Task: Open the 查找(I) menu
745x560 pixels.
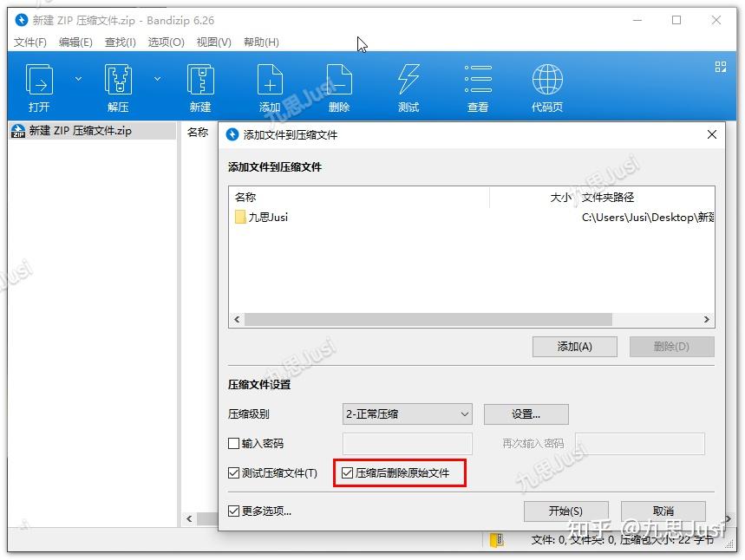Action: (121, 42)
